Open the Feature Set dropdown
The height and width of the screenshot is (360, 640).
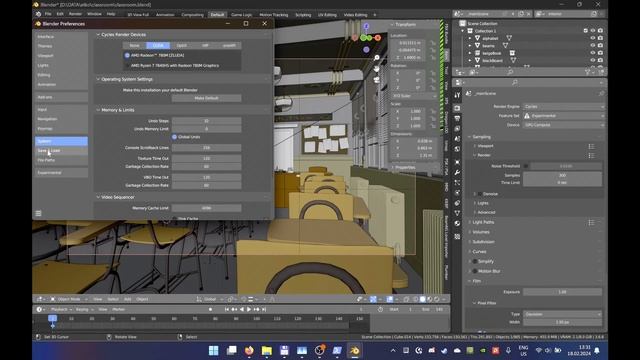click(x=564, y=116)
